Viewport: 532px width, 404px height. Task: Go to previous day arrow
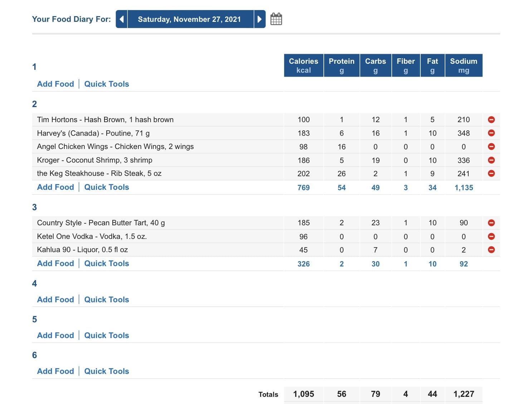tap(122, 19)
